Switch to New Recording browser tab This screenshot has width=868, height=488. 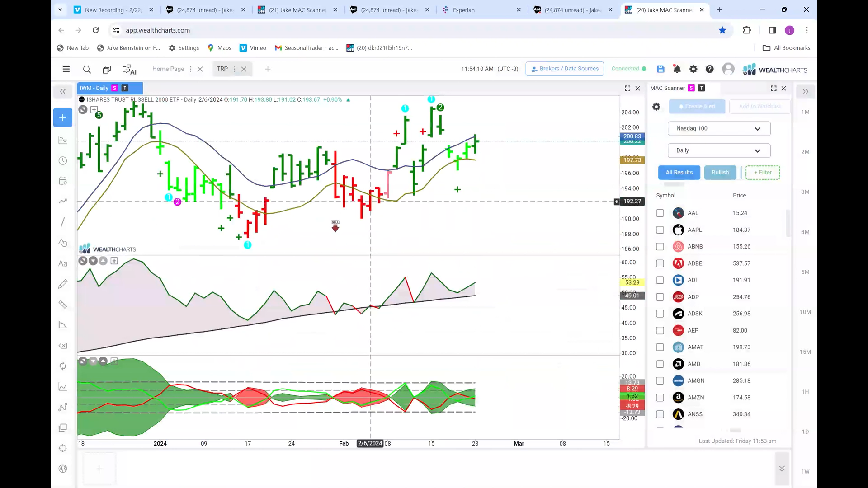(113, 10)
